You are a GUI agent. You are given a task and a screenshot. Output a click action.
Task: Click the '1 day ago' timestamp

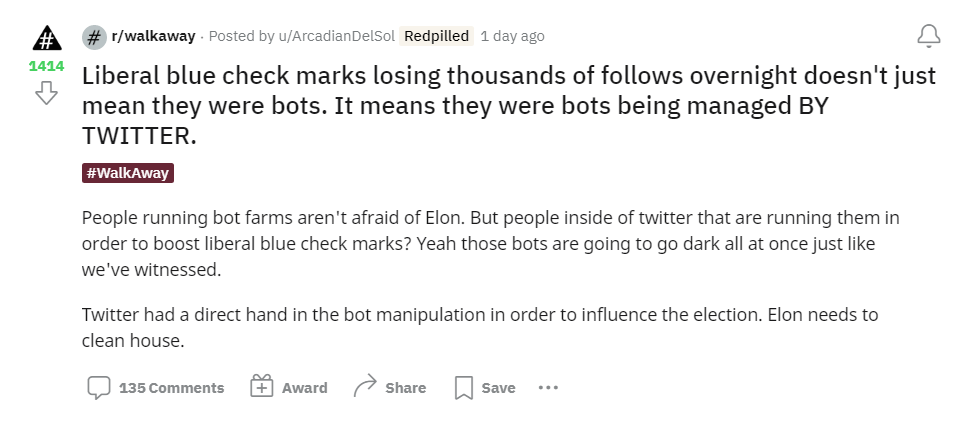click(512, 37)
